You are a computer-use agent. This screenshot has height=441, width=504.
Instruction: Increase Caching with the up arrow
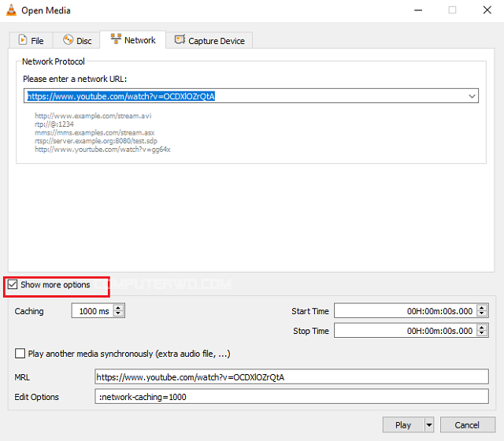point(118,308)
